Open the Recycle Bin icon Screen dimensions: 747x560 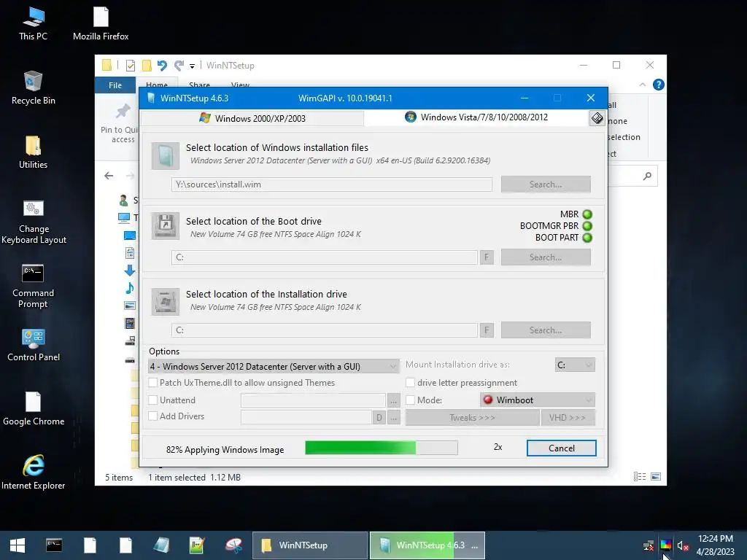[x=33, y=88]
